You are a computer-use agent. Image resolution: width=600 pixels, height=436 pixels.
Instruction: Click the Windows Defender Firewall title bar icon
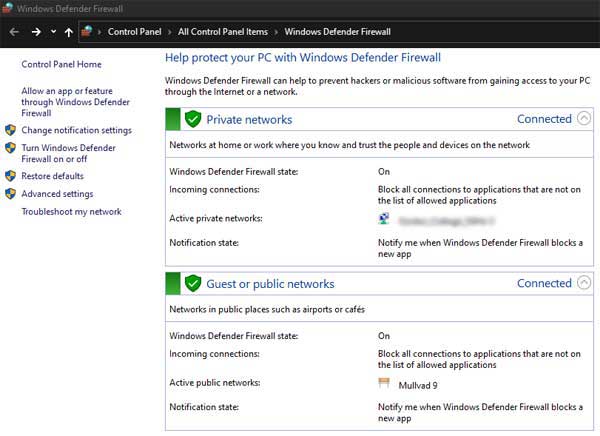[7, 8]
